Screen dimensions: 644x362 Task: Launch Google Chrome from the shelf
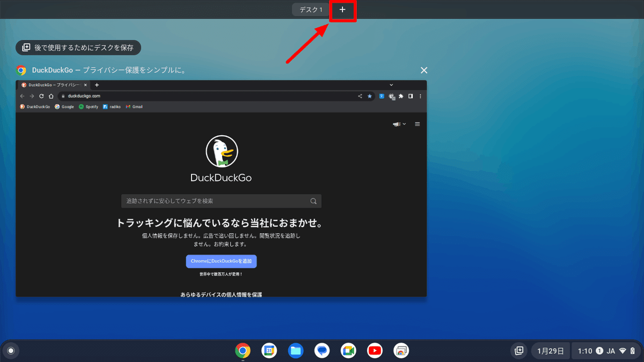pos(243,351)
